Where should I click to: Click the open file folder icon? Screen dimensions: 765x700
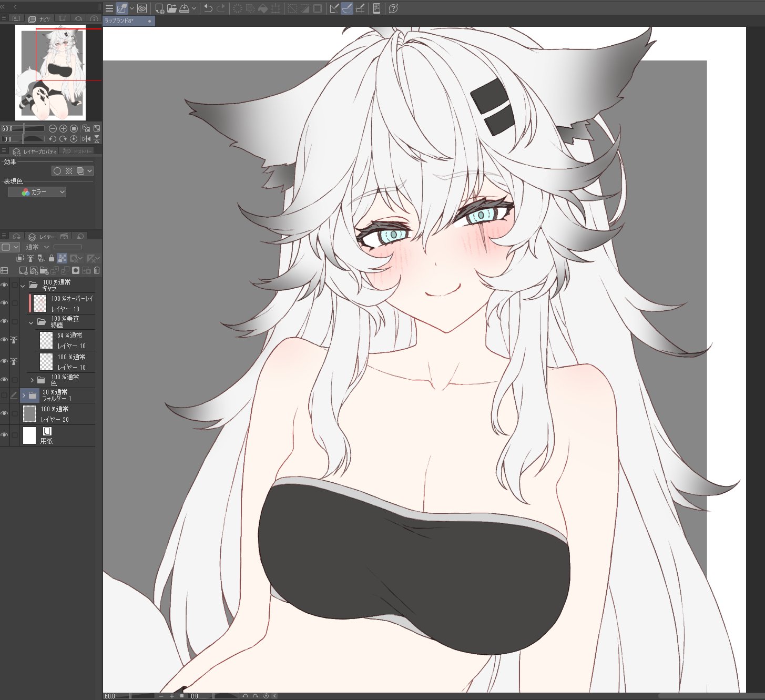click(171, 8)
